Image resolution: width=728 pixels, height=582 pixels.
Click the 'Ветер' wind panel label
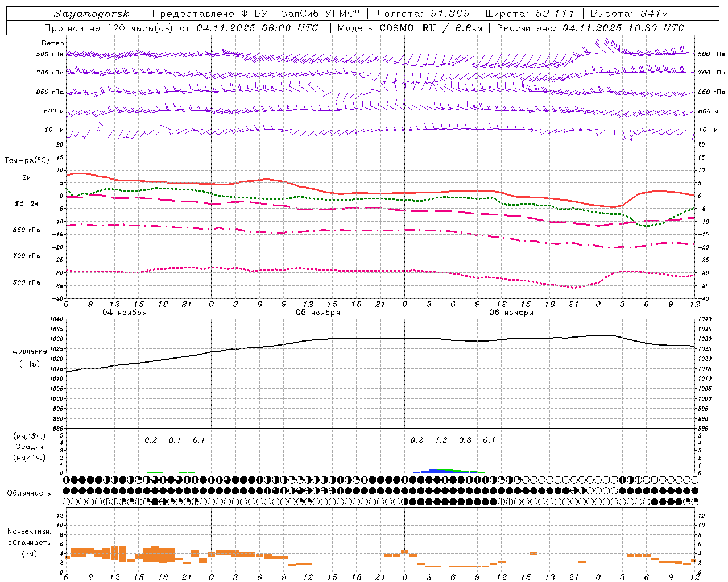pos(53,43)
